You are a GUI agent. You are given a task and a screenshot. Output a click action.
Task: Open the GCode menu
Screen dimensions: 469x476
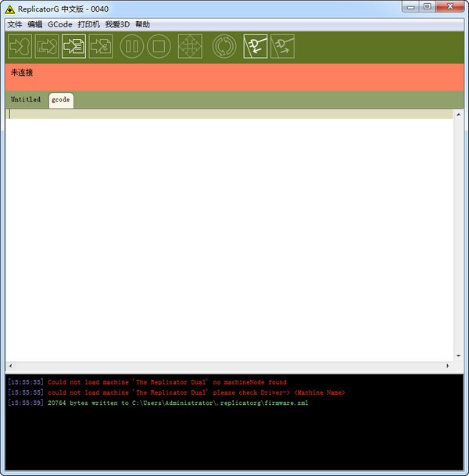coord(59,24)
